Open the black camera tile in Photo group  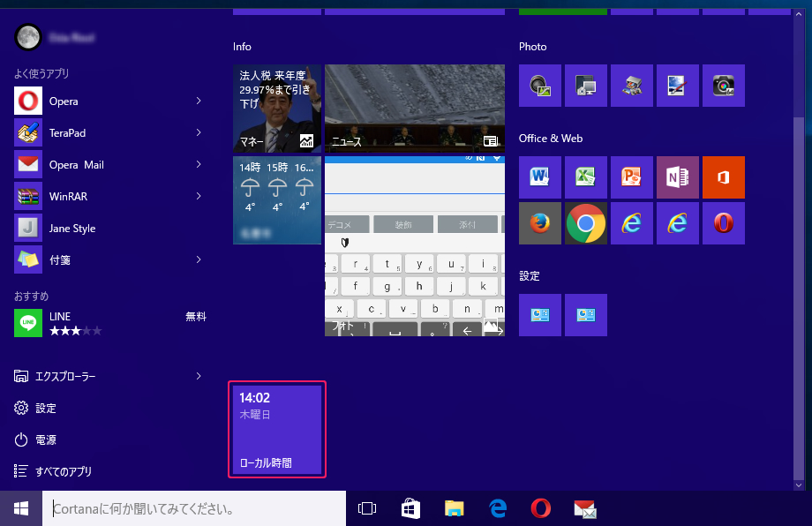(x=724, y=86)
